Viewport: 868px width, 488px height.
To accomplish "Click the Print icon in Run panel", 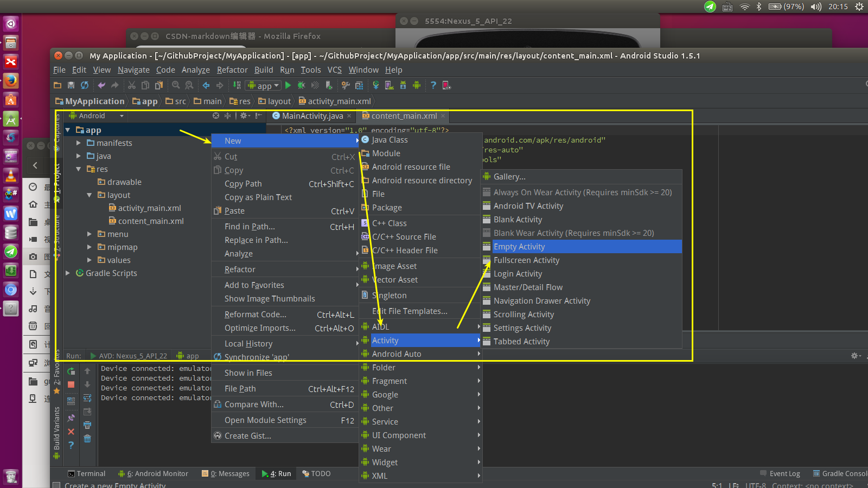I will 87,425.
